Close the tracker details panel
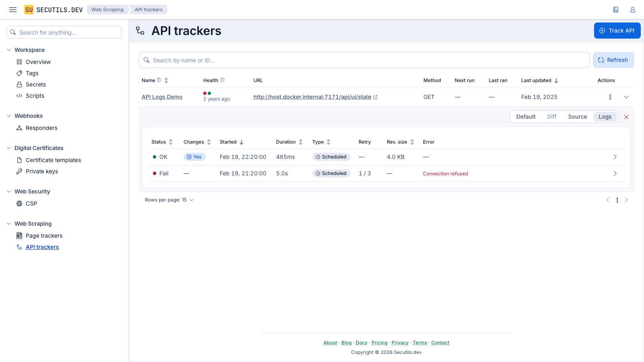The image size is (644, 362). 626,117
